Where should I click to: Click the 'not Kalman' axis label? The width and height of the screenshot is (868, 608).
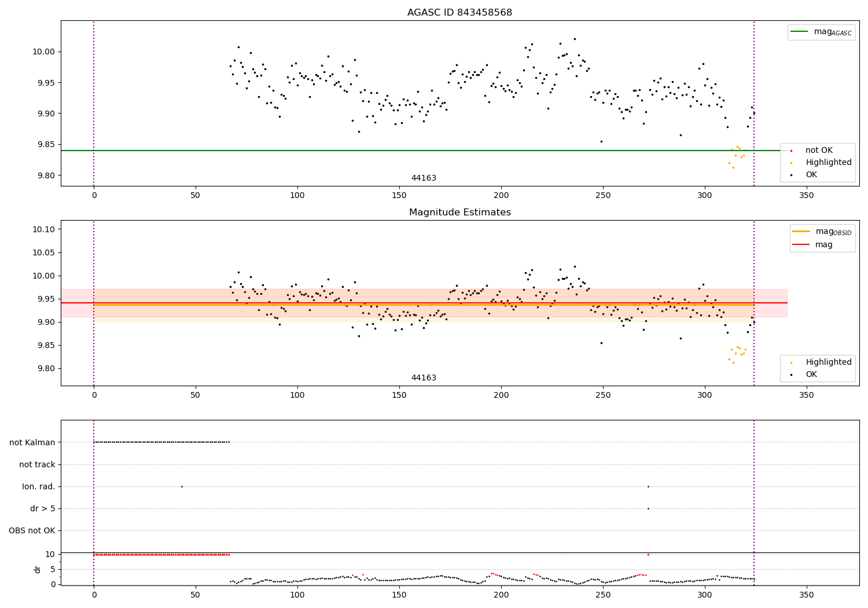pyautogui.click(x=32, y=443)
